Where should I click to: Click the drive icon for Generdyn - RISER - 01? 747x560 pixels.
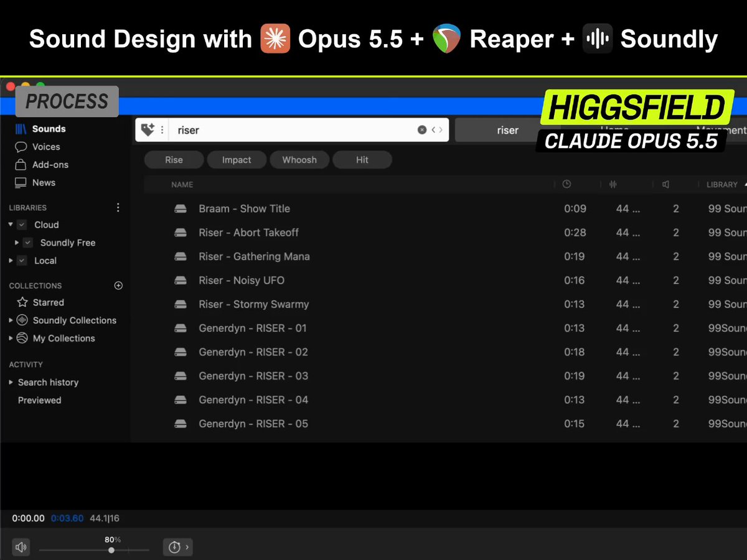181,329
